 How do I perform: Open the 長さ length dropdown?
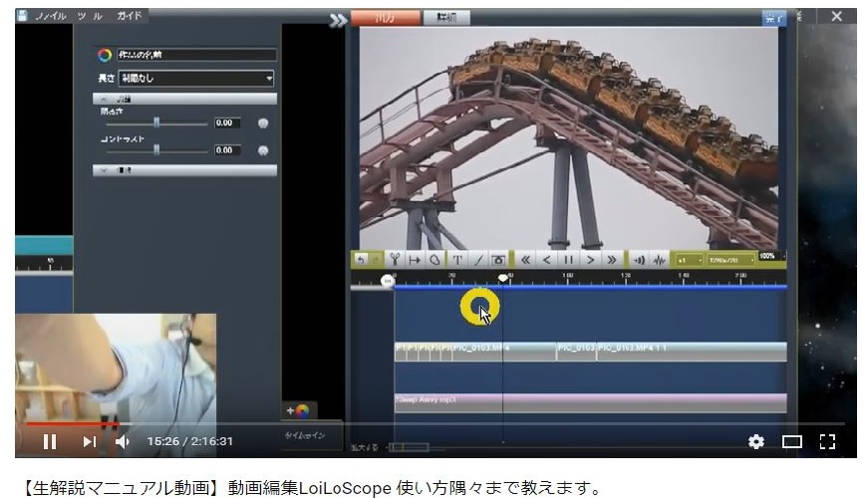point(195,78)
